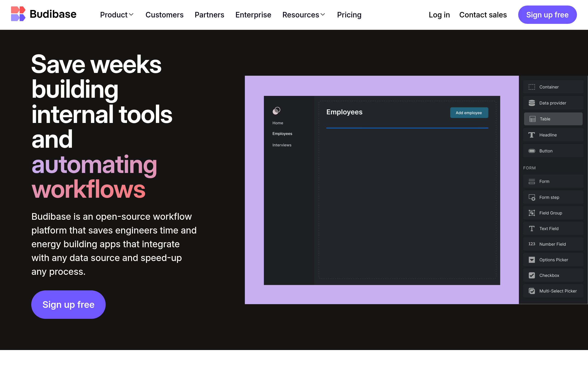
Task: Add a Headline component
Action: (553, 135)
